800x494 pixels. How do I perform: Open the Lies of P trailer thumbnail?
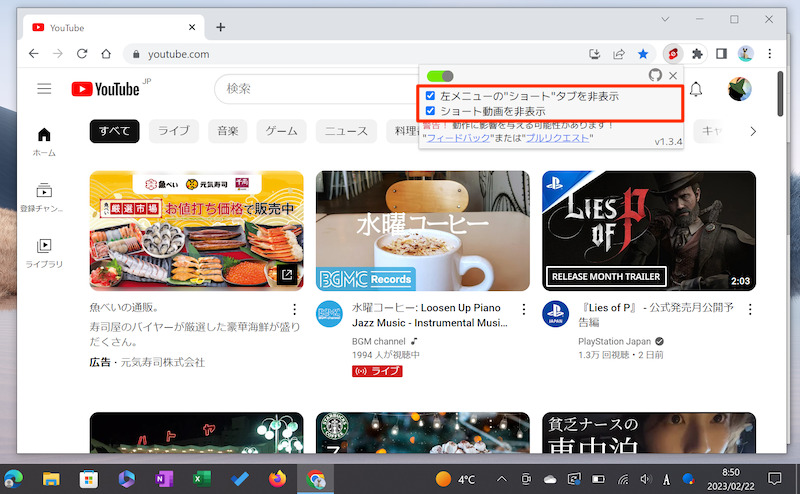[x=649, y=231]
